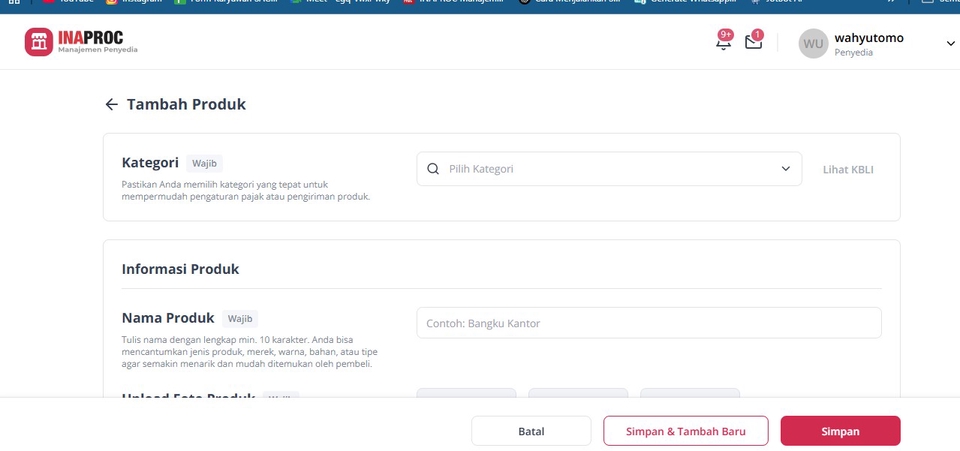
Task: Focus the Nama Produk input field
Action: pos(649,323)
